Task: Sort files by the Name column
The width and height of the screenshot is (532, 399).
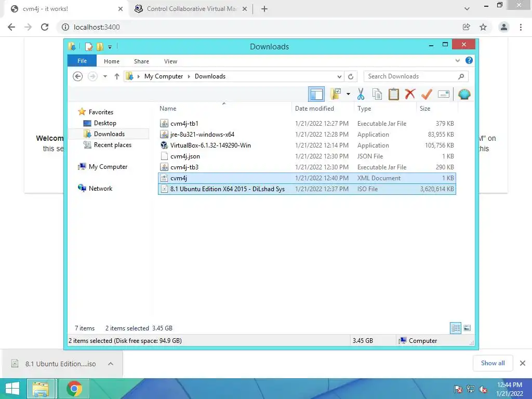Action: 224,108
